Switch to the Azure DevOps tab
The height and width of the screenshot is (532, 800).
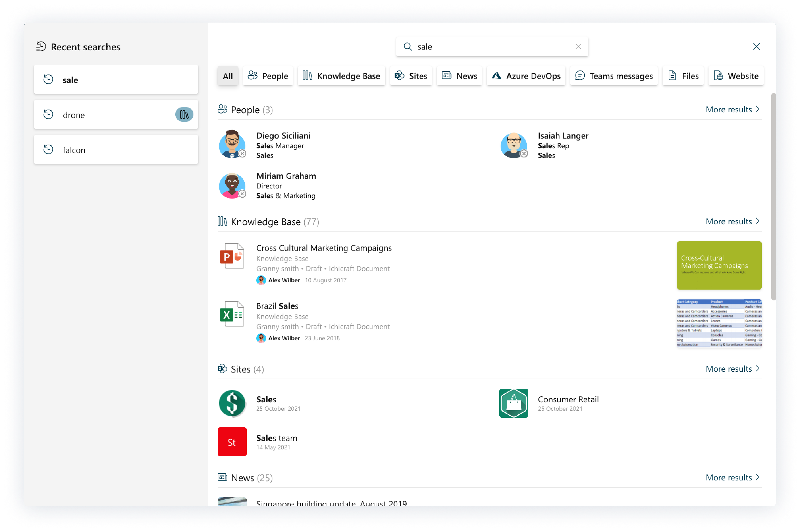tap(526, 76)
